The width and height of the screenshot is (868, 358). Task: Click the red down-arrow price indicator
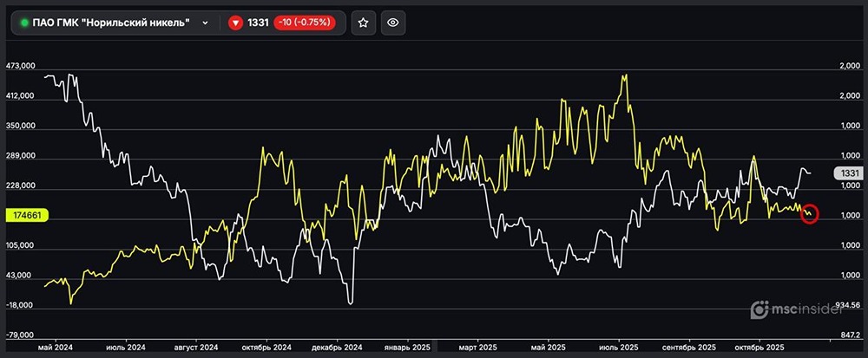[x=236, y=23]
